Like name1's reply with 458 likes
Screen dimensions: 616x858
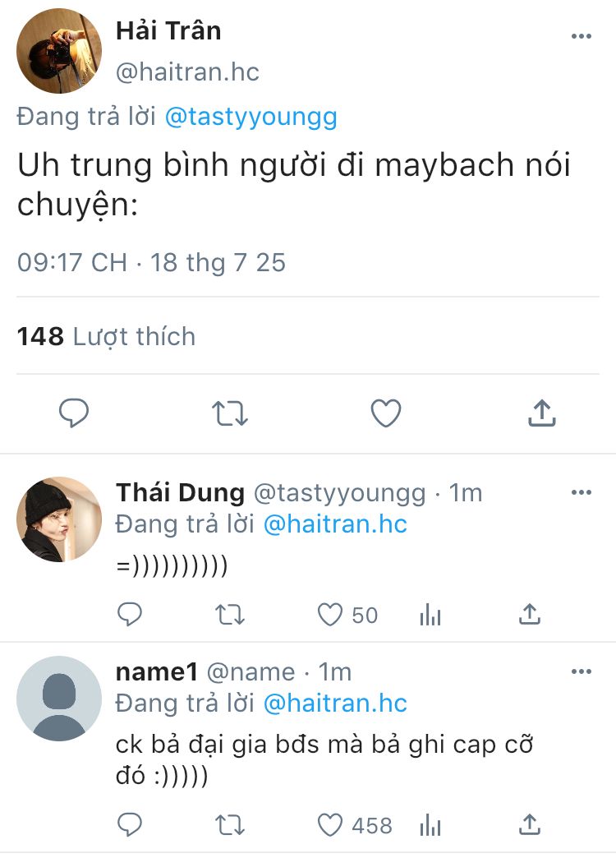tap(330, 824)
